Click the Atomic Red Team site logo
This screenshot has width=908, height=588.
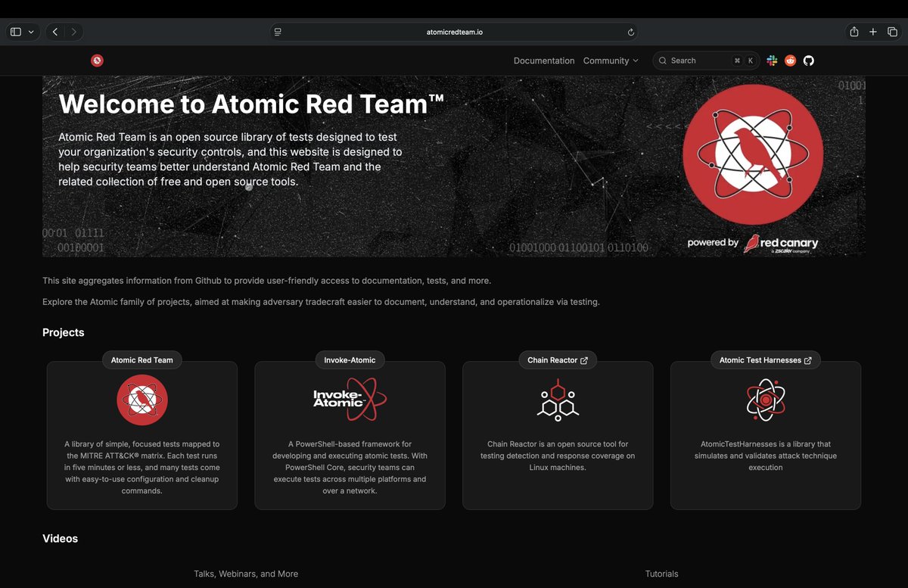coord(97,61)
